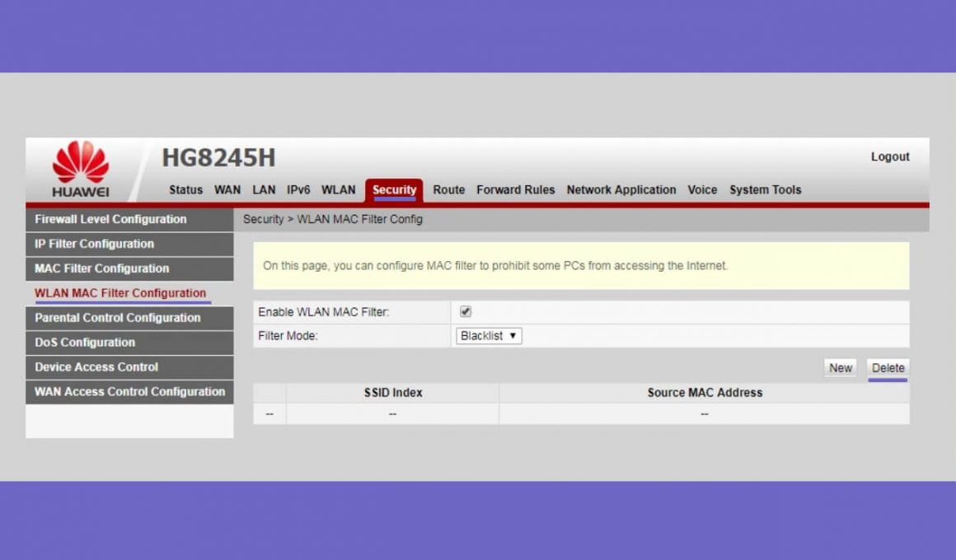The height and width of the screenshot is (560, 956).
Task: Open the Forward Rules tab
Action: (516, 189)
